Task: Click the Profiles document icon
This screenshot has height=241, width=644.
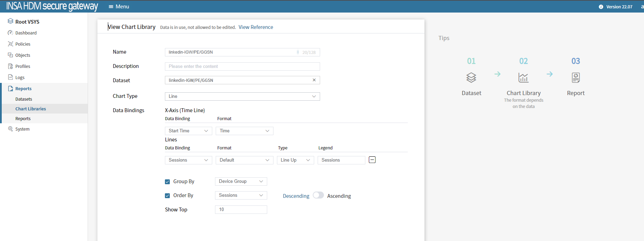Action: pyautogui.click(x=10, y=66)
